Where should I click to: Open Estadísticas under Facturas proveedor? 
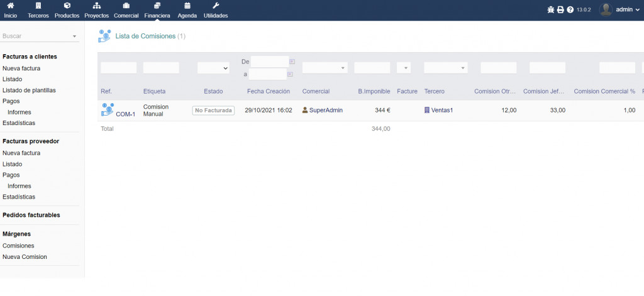tap(19, 197)
